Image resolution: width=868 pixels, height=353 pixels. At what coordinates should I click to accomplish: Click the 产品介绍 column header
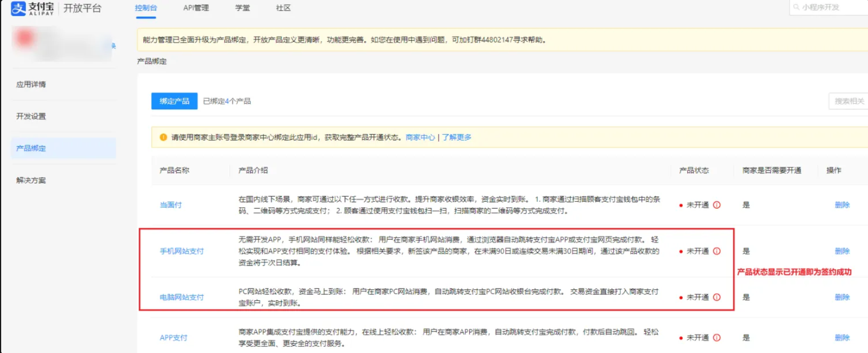pyautogui.click(x=253, y=170)
